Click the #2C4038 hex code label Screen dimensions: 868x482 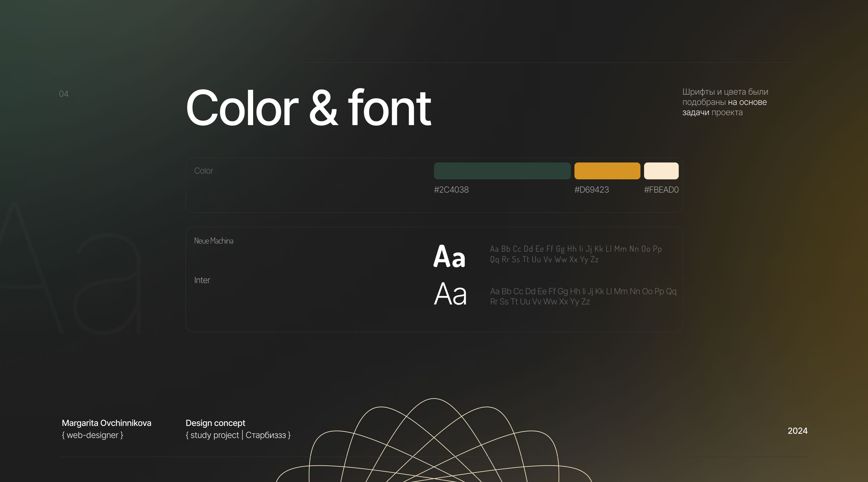coord(451,190)
